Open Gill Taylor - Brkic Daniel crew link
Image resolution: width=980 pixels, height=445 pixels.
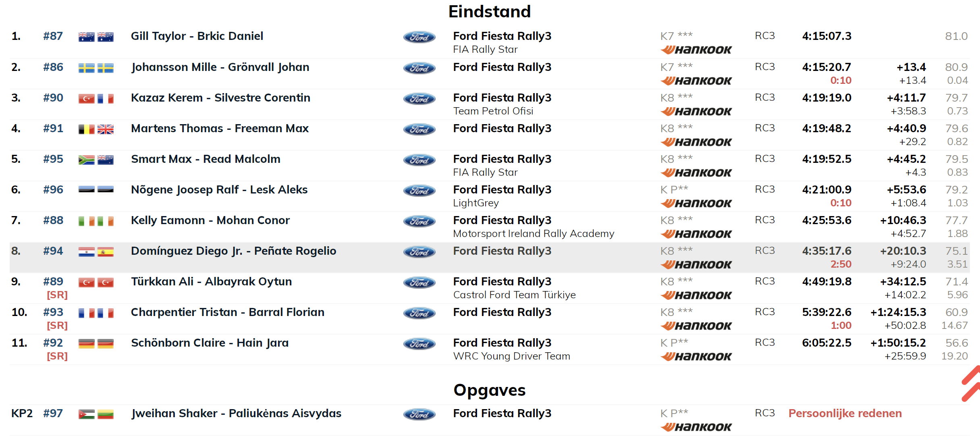pyautogui.click(x=197, y=36)
